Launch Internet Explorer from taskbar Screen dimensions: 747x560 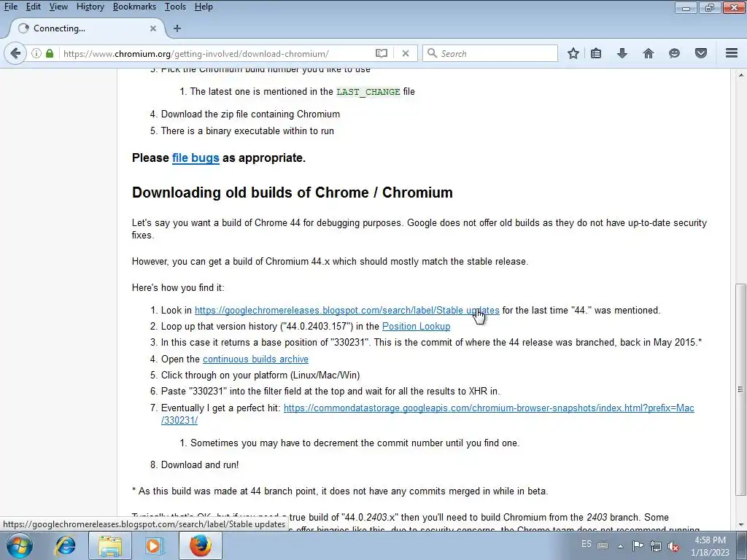pos(65,546)
